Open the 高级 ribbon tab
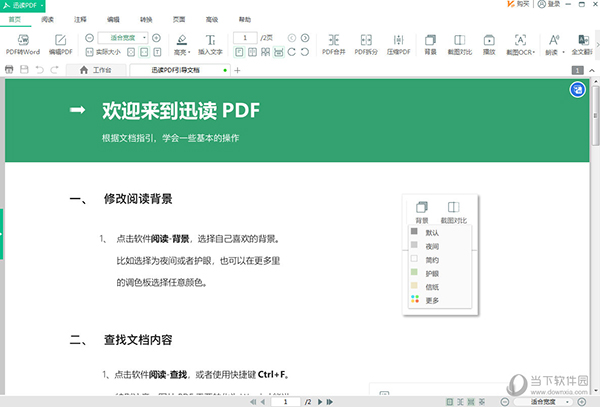Viewport: 600px width, 407px height. pos(212,20)
